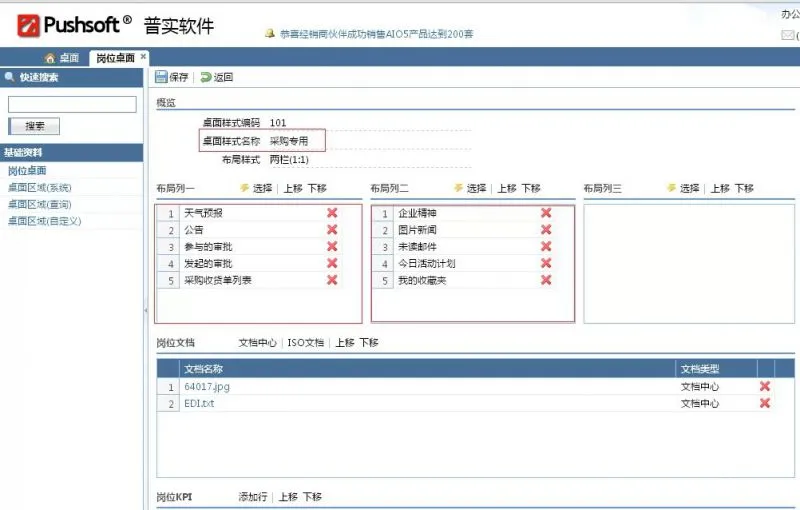Click the home icon on 桌面 tab

pyautogui.click(x=50, y=58)
